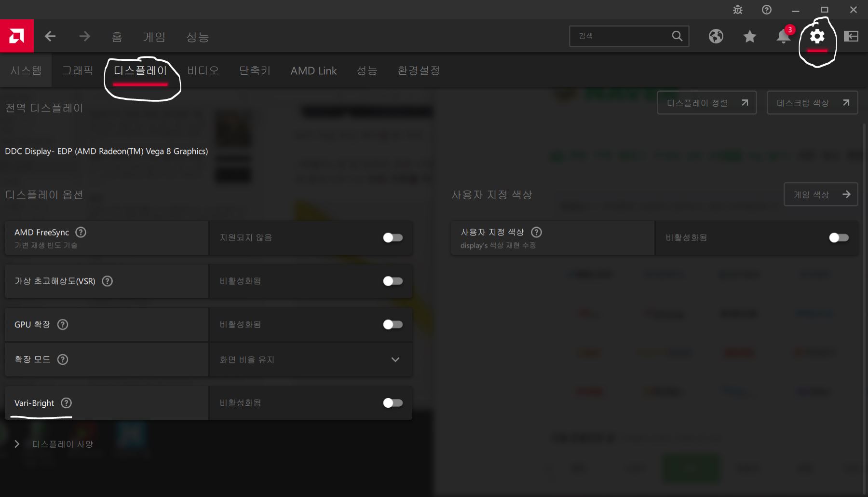Click the bug report icon
Screen dimensions: 868x497
738,10
